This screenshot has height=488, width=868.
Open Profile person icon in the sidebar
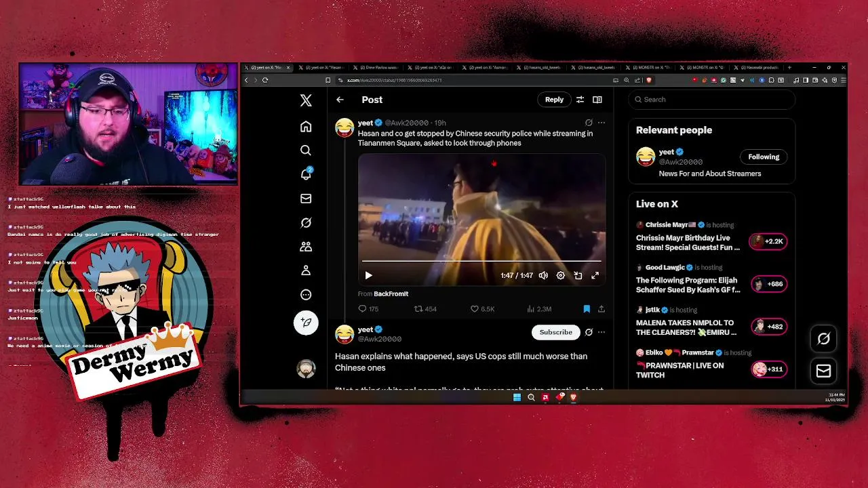306,270
